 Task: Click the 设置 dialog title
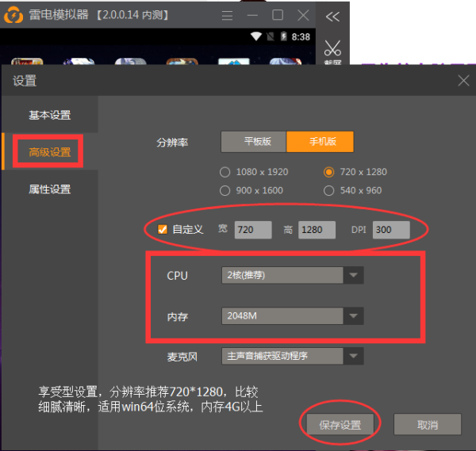pyautogui.click(x=25, y=81)
